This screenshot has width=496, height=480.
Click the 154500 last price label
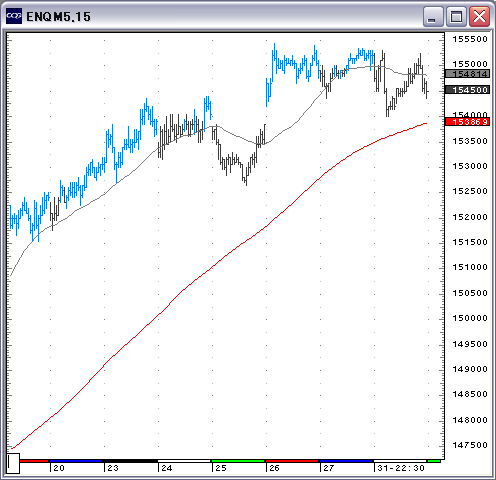click(x=467, y=90)
